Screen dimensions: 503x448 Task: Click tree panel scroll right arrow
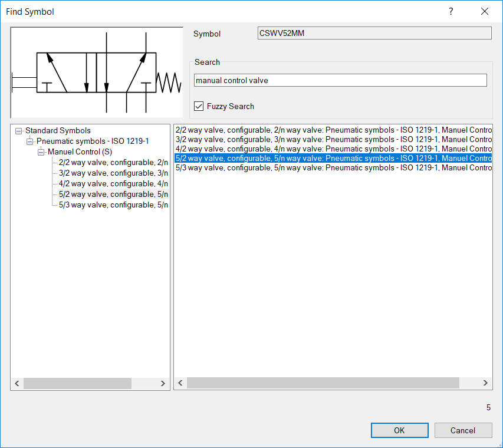pos(163,383)
